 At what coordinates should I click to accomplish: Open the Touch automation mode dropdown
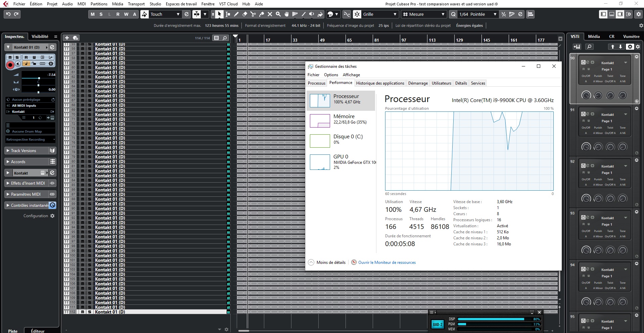pos(178,14)
